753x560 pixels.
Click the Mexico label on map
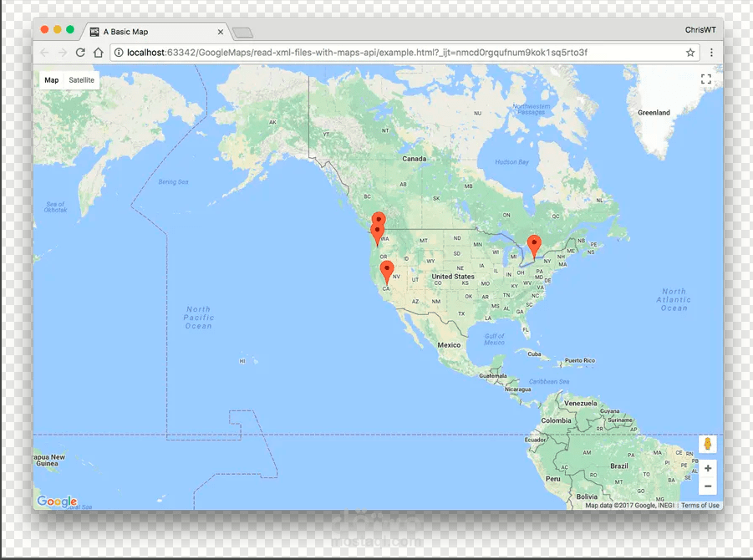point(449,345)
